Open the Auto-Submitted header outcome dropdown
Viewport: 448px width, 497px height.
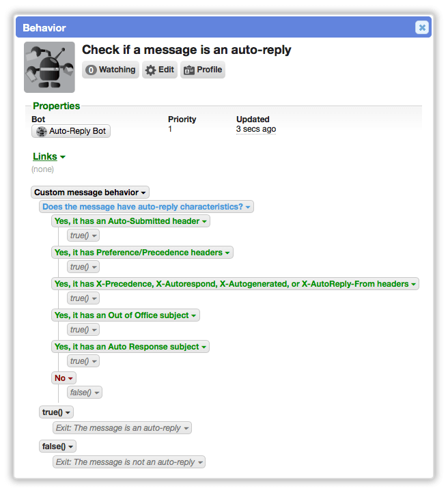pyautogui.click(x=130, y=221)
